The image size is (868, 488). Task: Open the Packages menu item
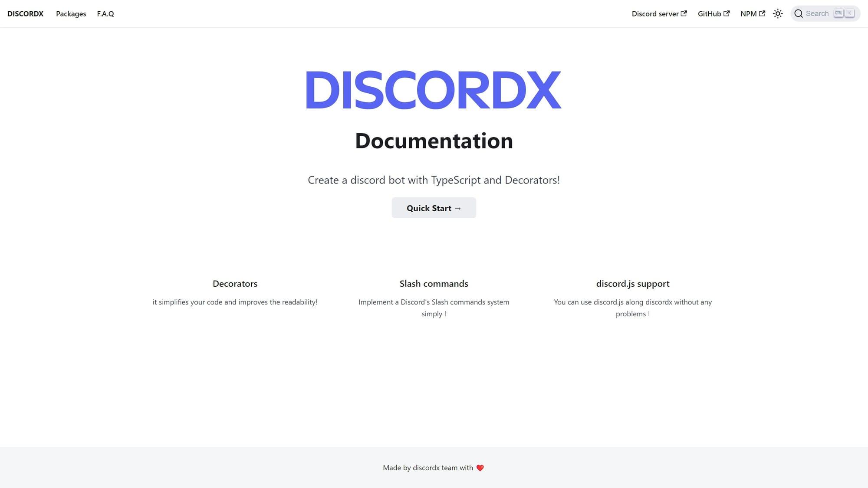tap(71, 13)
